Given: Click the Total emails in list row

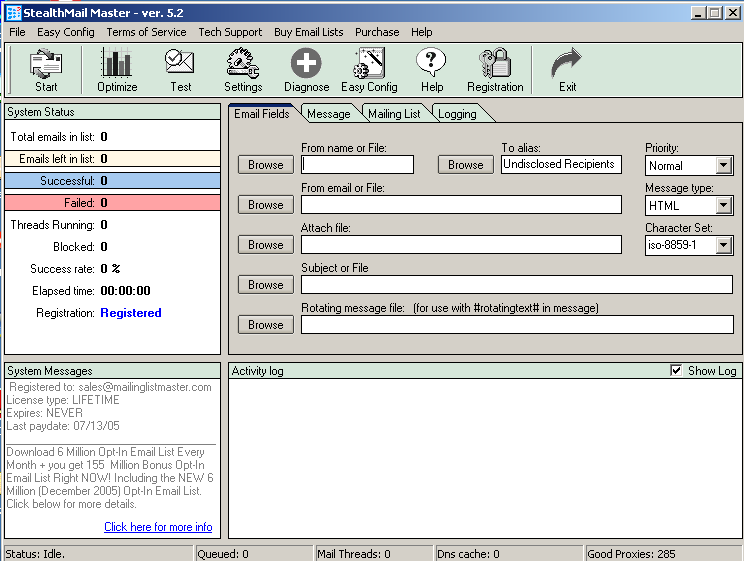Looking at the screenshot, I should tap(112, 137).
